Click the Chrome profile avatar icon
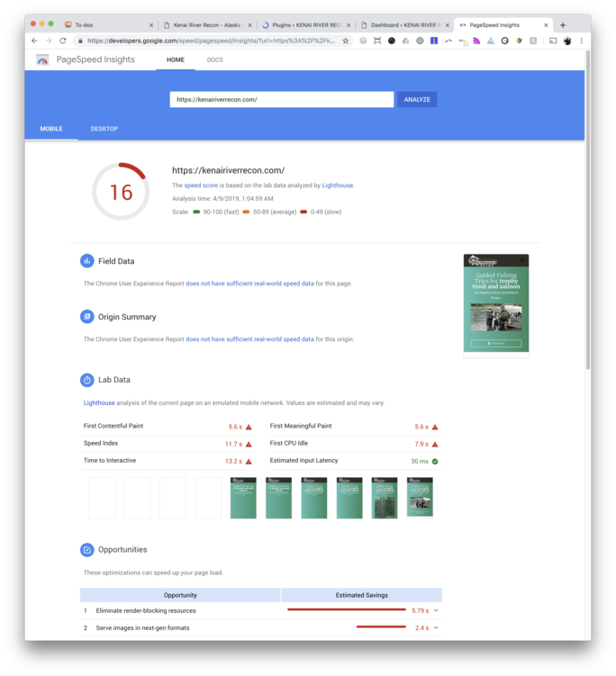 pos(567,41)
